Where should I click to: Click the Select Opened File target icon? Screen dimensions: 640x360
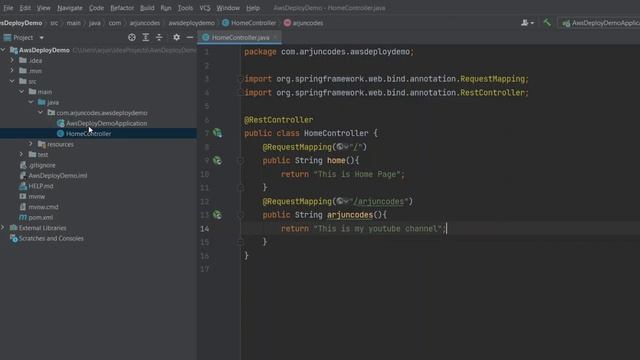tap(132, 38)
